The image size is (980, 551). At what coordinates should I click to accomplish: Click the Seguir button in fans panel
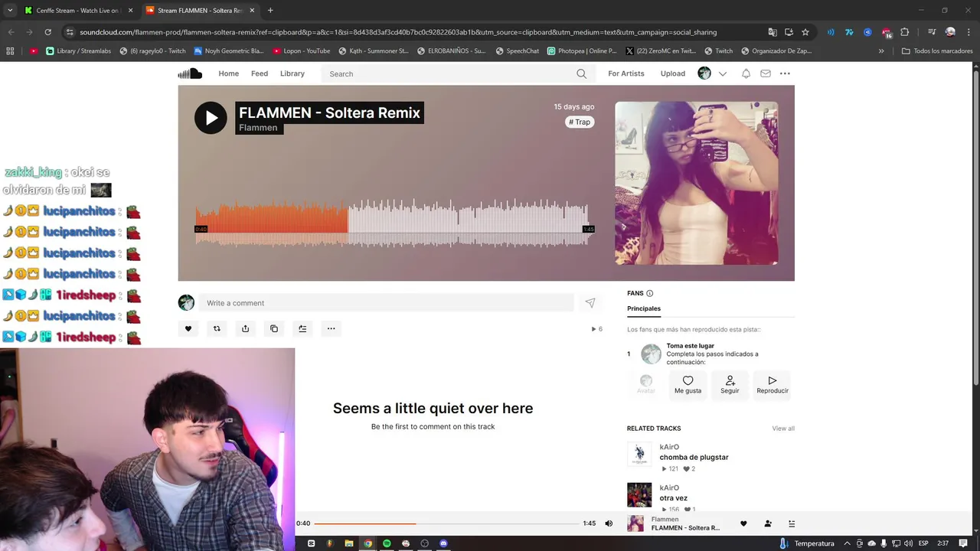[730, 384]
